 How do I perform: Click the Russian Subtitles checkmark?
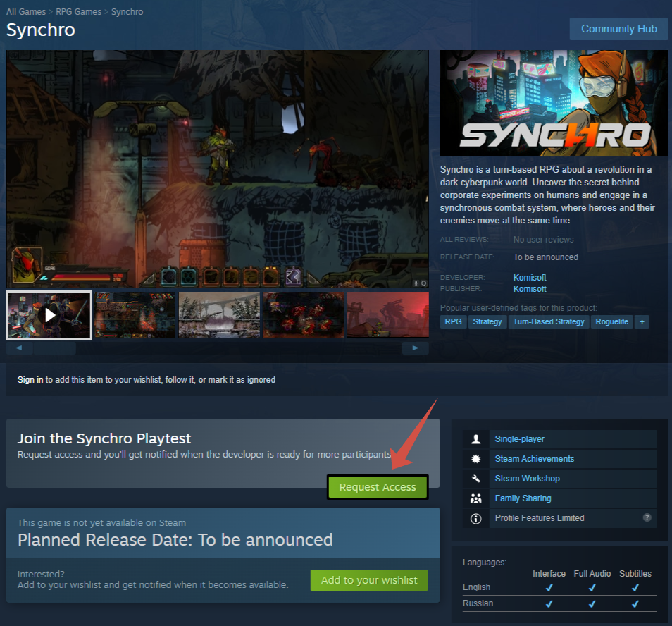635,603
